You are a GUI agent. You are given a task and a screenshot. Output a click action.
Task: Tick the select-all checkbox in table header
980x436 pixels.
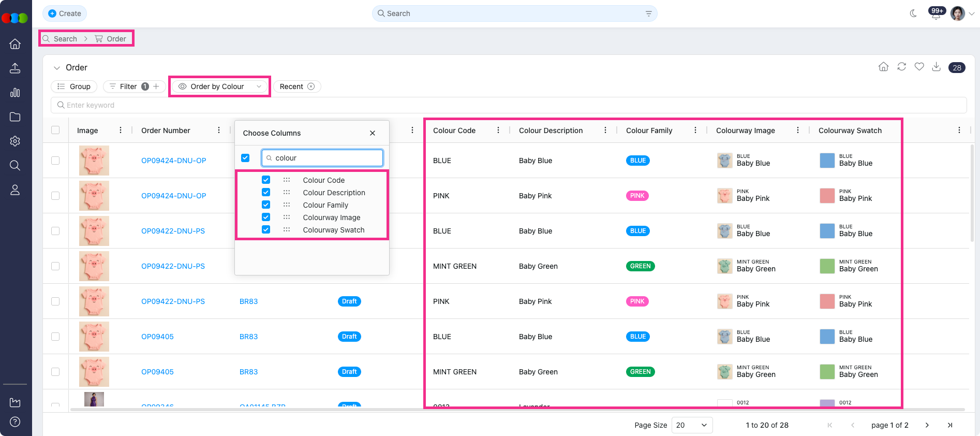pos(55,130)
